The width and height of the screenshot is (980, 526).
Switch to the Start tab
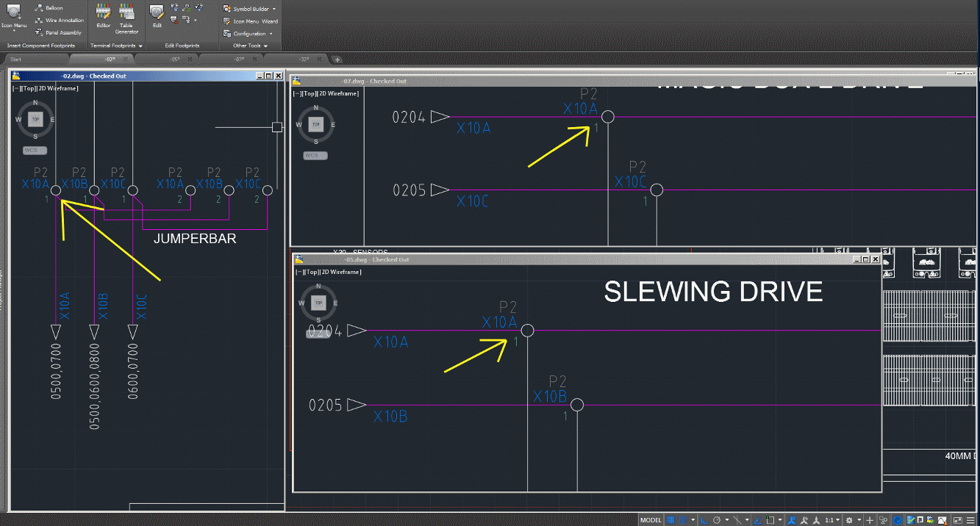[16, 59]
